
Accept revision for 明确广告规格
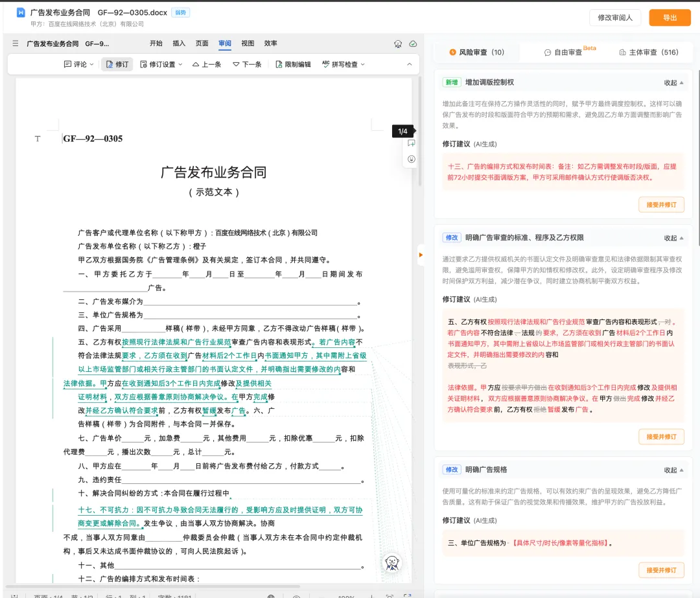[x=661, y=570]
